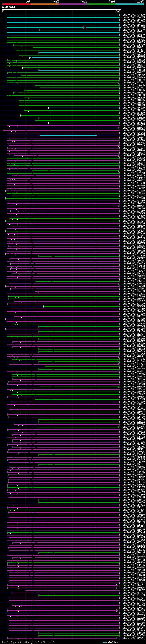The width and height of the screenshot is (146, 644).
Task: Select label UniRef100_Q9ZP07
Action: (134, 301)
